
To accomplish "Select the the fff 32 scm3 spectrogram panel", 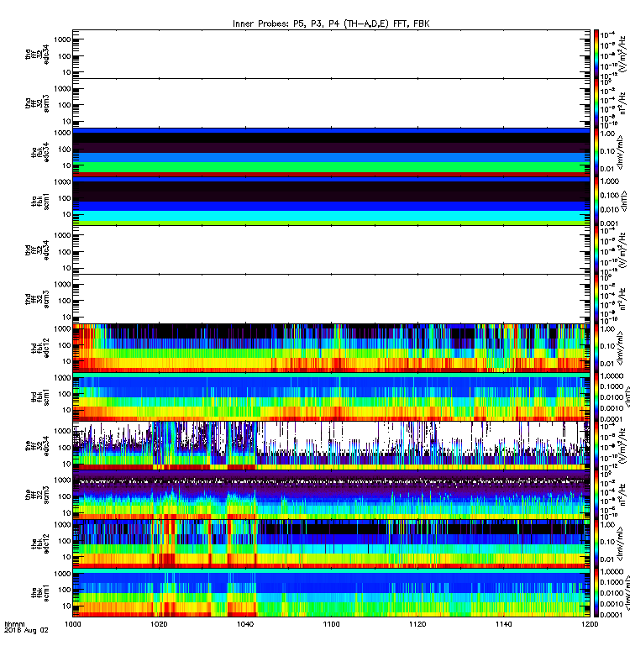I will [x=331, y=495].
